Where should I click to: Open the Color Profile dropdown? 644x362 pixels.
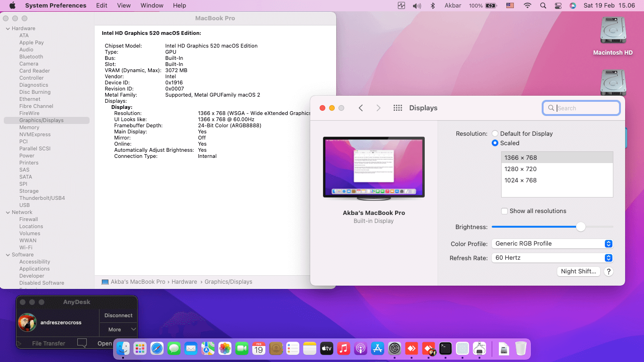(x=552, y=244)
